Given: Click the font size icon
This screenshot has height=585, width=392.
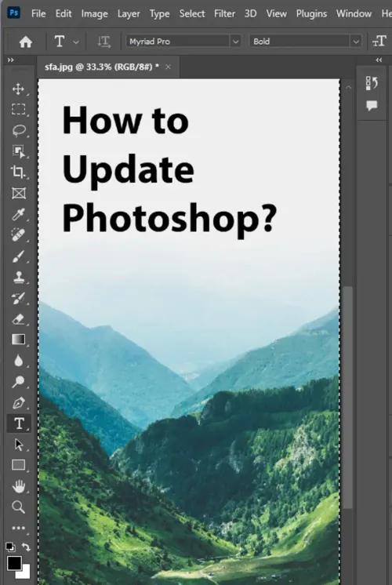Looking at the screenshot, I should click(x=379, y=41).
